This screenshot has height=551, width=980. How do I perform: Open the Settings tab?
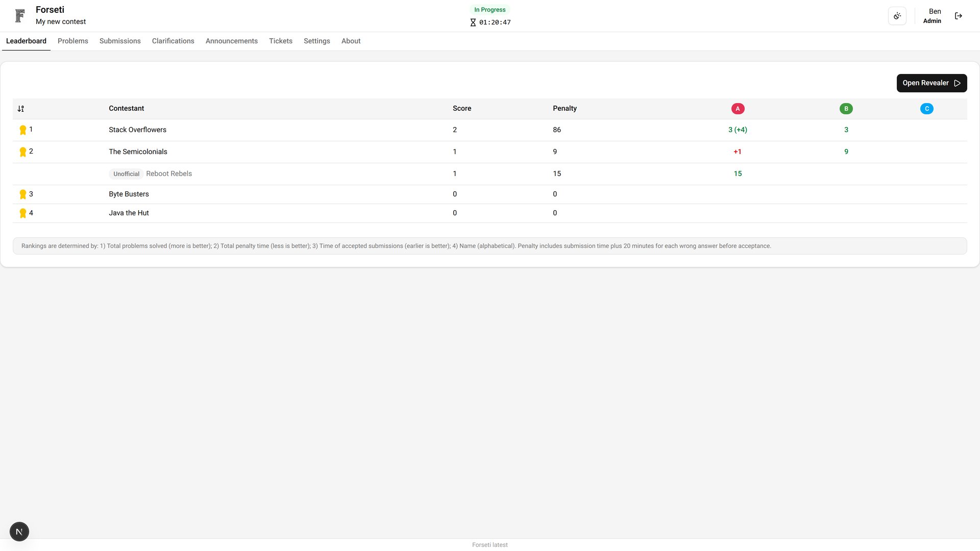tap(316, 41)
